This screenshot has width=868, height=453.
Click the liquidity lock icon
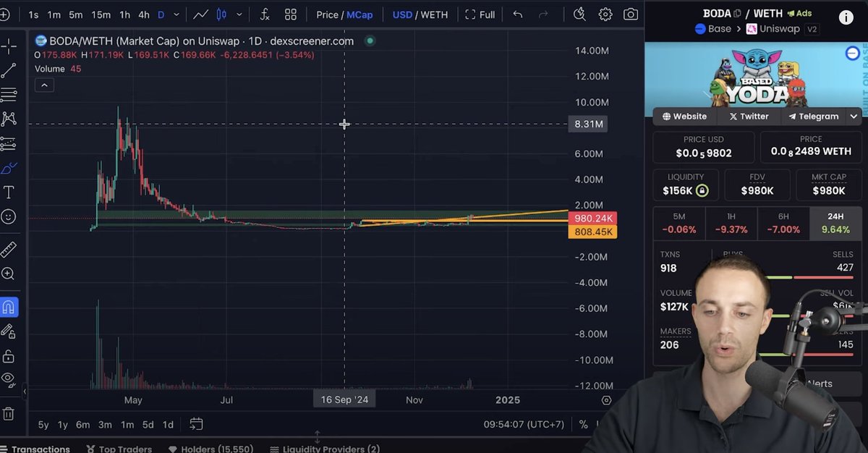point(702,191)
